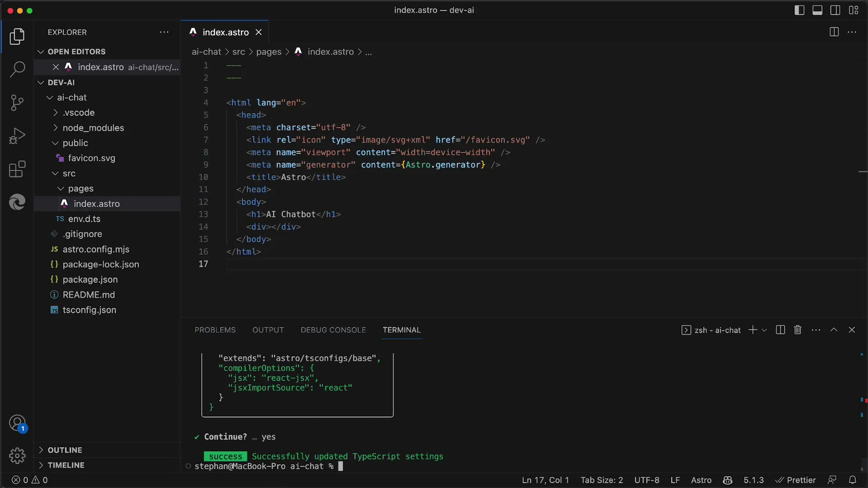The image size is (868, 488).
Task: Select the zsh - ai-chat terminal label
Action: (711, 330)
